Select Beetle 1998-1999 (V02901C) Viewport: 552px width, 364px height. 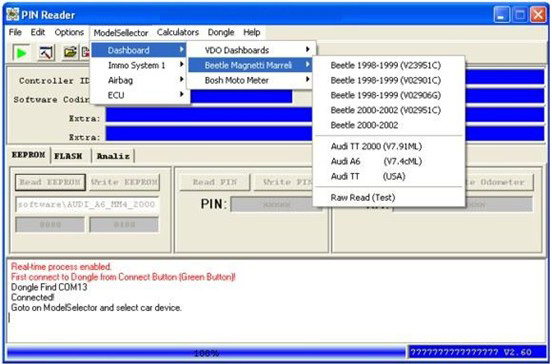tap(389, 80)
